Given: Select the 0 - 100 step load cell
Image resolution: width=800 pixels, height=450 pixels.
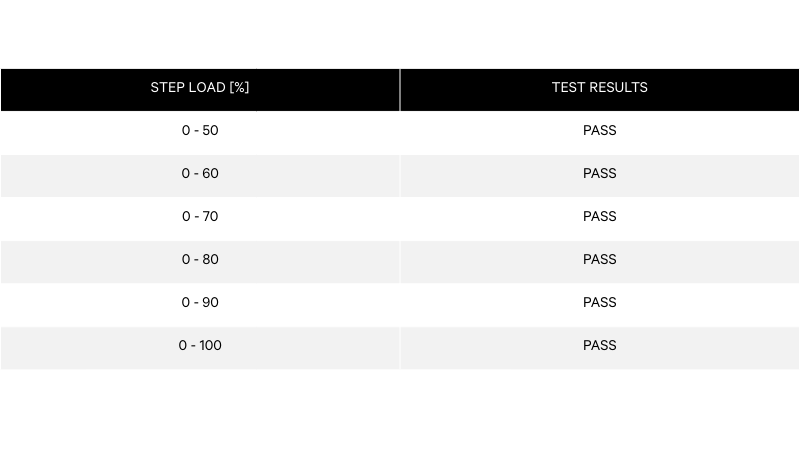Looking at the screenshot, I should (x=200, y=346).
